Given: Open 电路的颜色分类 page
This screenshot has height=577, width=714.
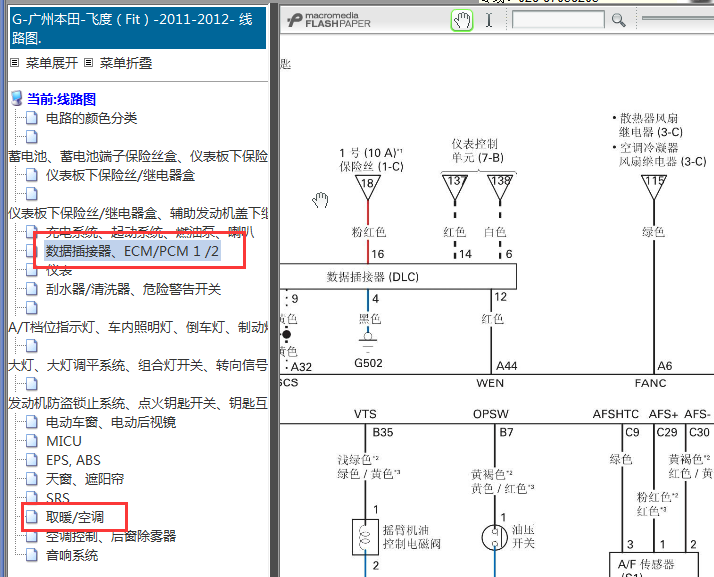Looking at the screenshot, I should point(91,118).
